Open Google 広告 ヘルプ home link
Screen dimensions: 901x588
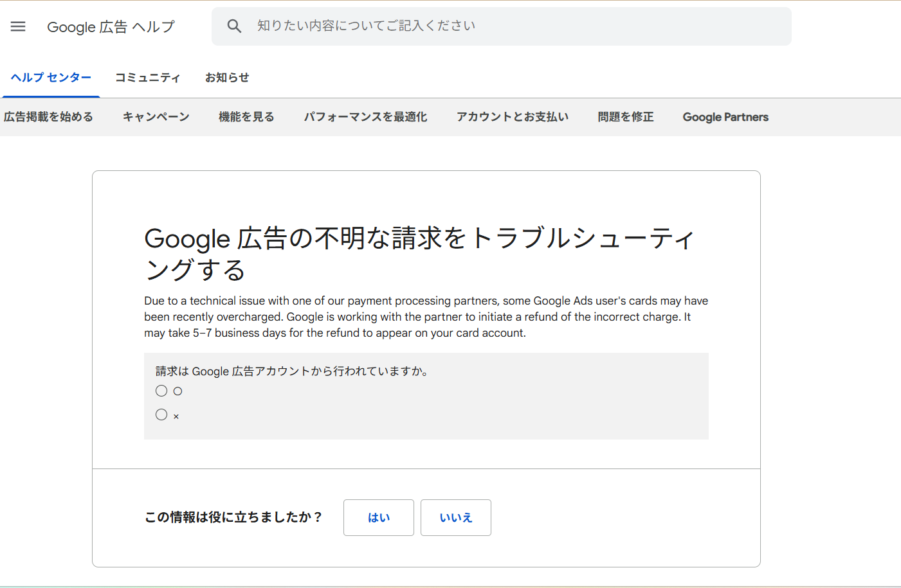pyautogui.click(x=111, y=27)
